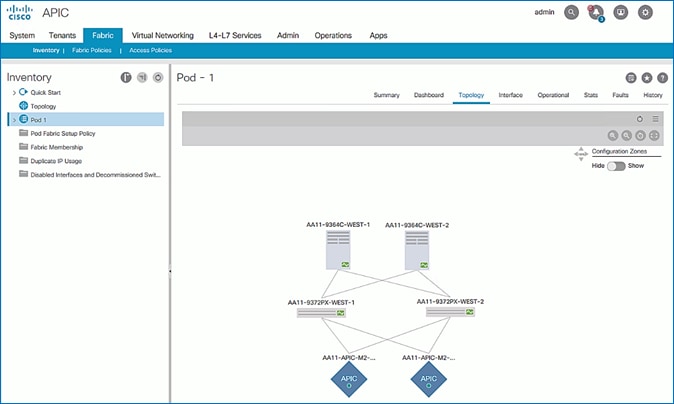Select the left APIC controller node

pyautogui.click(x=349, y=379)
